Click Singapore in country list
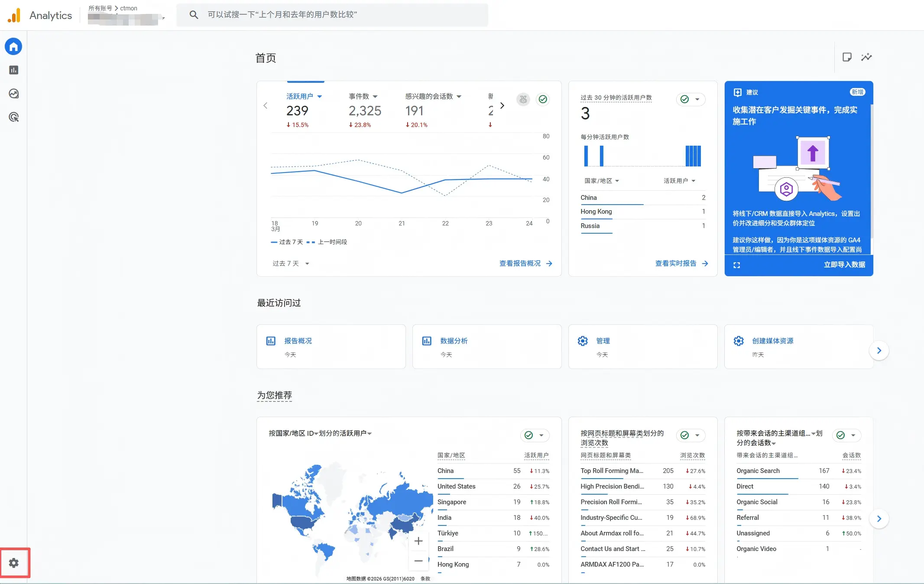 (452, 502)
